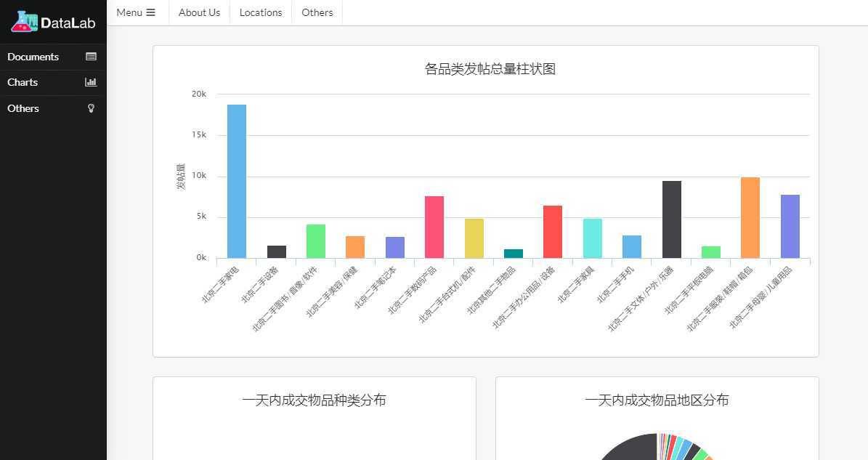This screenshot has width=868, height=460.
Task: Click the x-axis label 北京二手图书/音像/软件
Action: point(285,299)
